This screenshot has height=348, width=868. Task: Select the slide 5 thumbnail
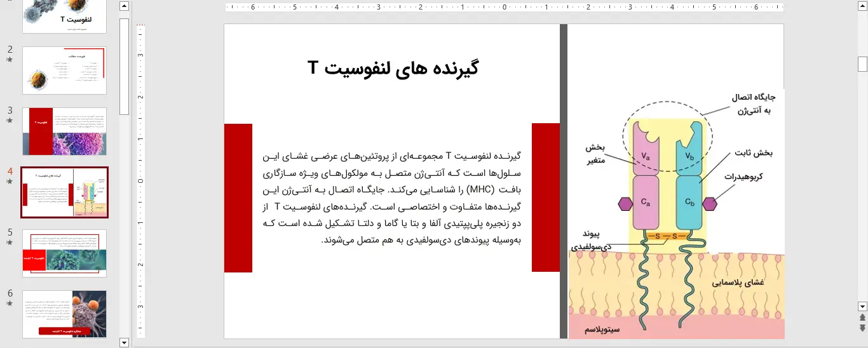click(65, 253)
